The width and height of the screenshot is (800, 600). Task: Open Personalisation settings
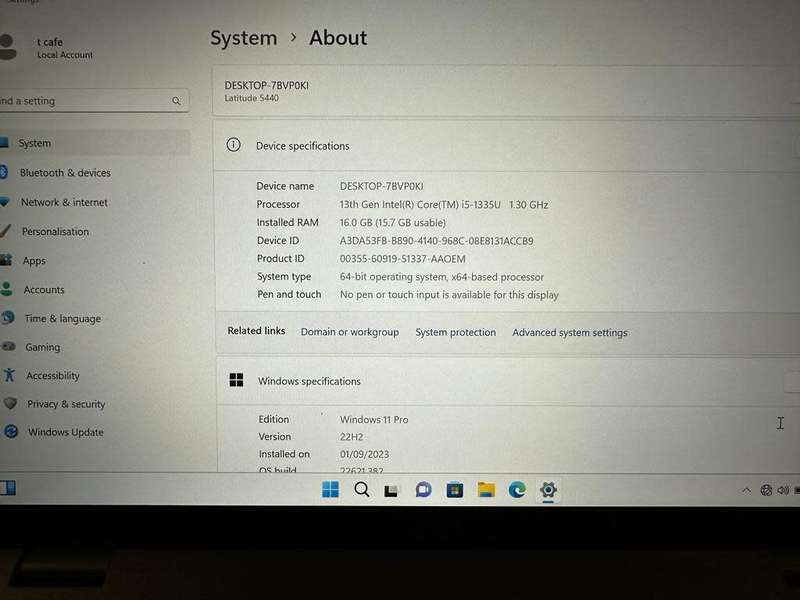click(94, 232)
